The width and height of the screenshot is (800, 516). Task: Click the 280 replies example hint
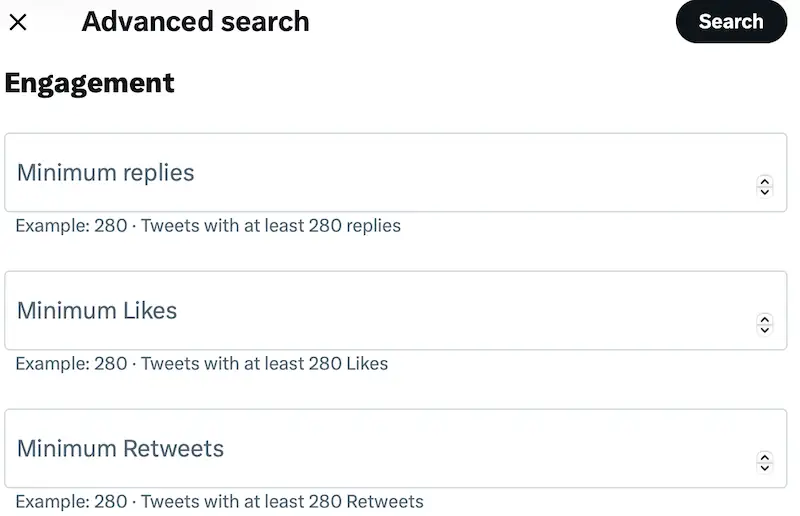tap(208, 226)
